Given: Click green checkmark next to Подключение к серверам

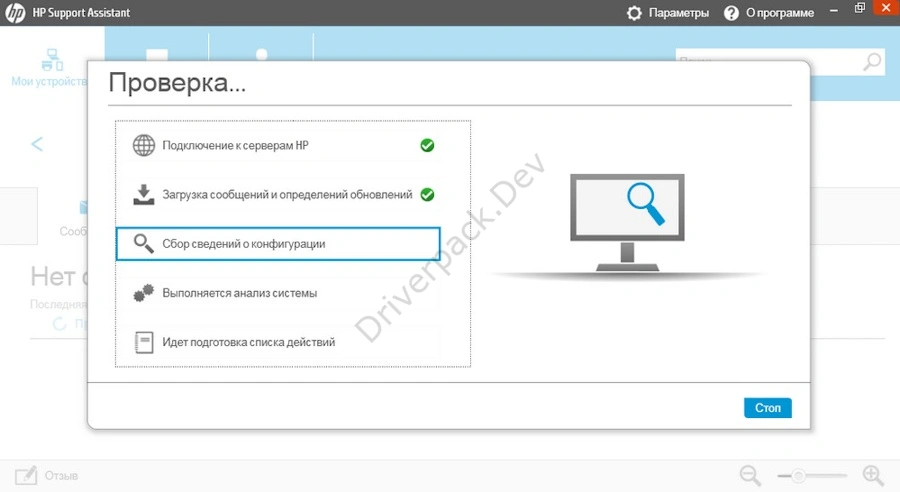Looking at the screenshot, I should click(x=427, y=145).
